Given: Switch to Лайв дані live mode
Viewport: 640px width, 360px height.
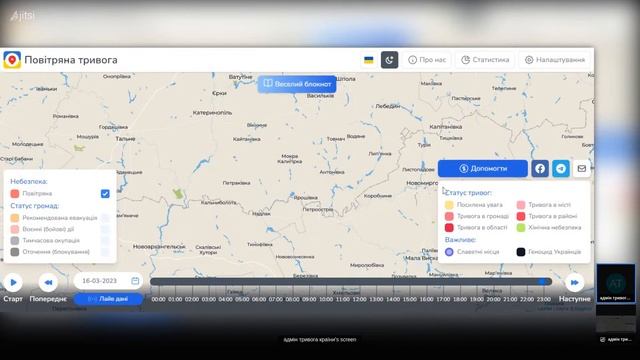Looking at the screenshot, I should pos(108,299).
